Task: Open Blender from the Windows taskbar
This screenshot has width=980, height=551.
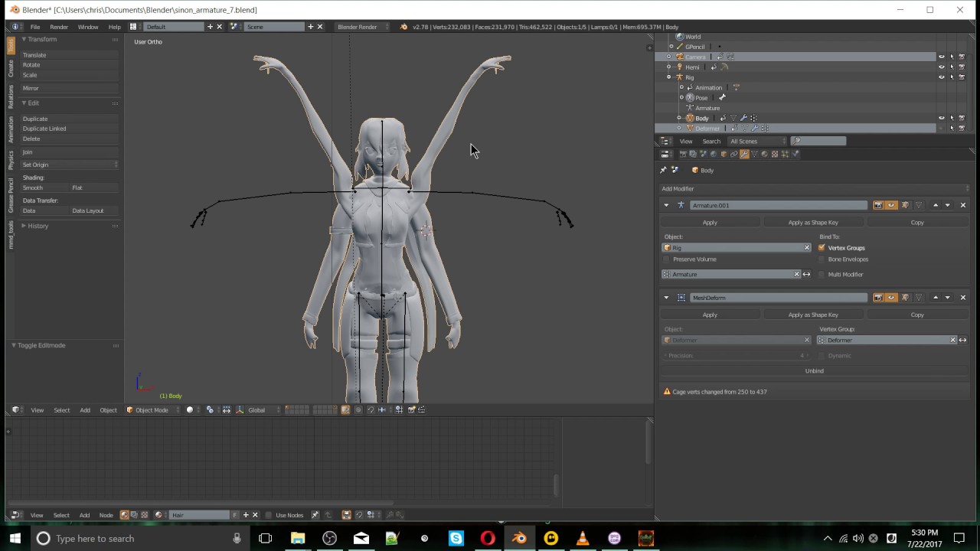Action: 519,539
